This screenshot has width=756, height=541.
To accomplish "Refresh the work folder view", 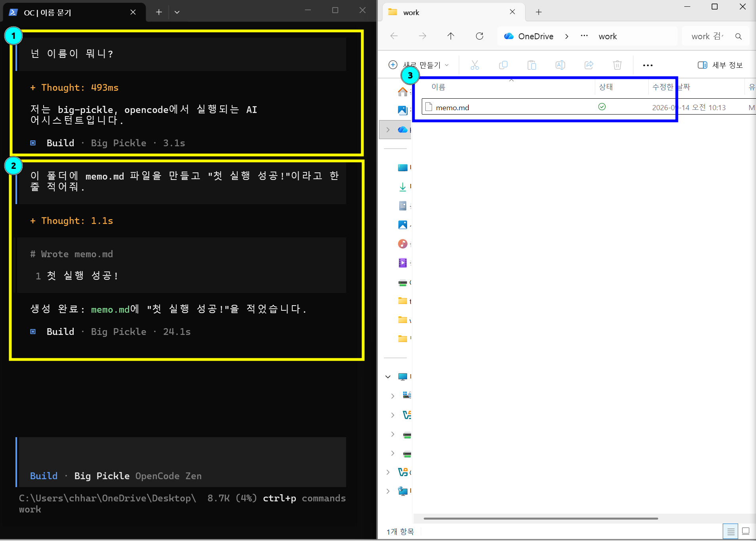I will coord(479,36).
